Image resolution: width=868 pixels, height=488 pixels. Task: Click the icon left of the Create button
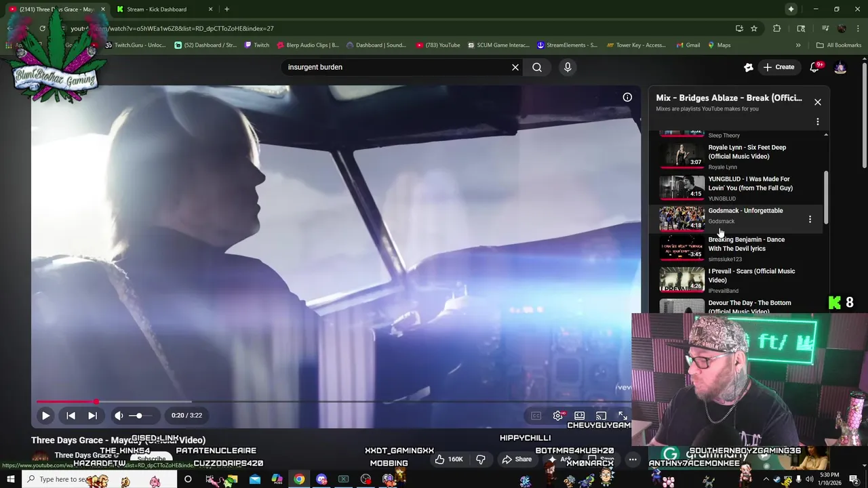pyautogui.click(x=749, y=67)
